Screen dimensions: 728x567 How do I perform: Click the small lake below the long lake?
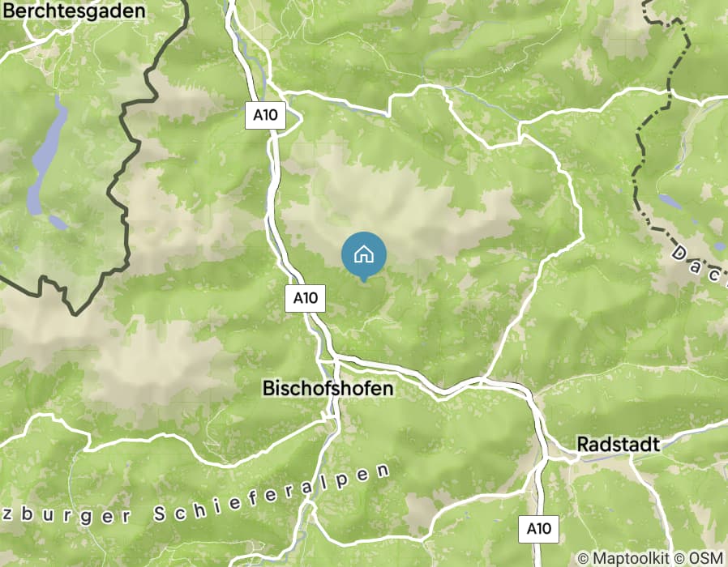pos(58,222)
